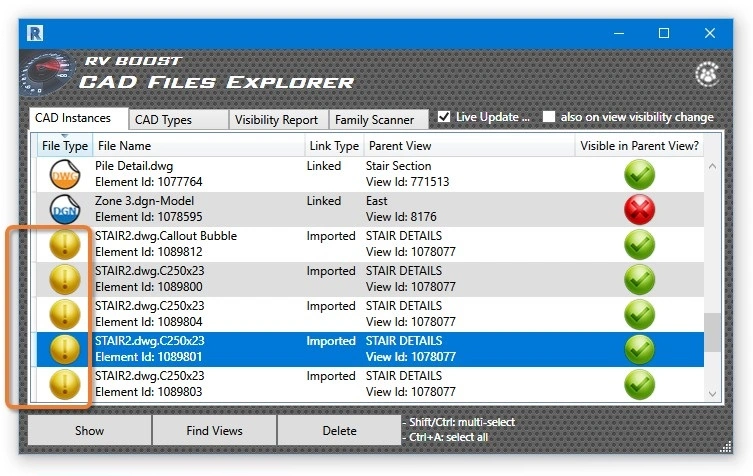Click the DGN file icon for Zone 3.dgn-Model

click(x=65, y=210)
